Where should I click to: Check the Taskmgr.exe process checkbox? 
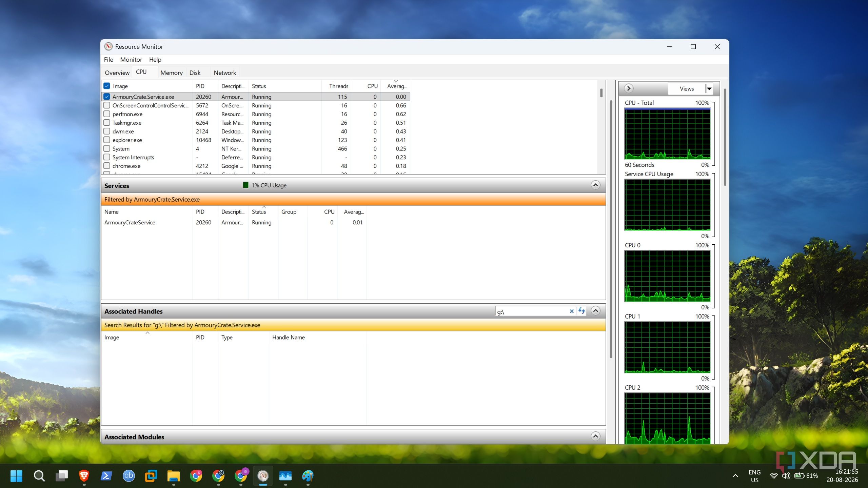coord(107,123)
